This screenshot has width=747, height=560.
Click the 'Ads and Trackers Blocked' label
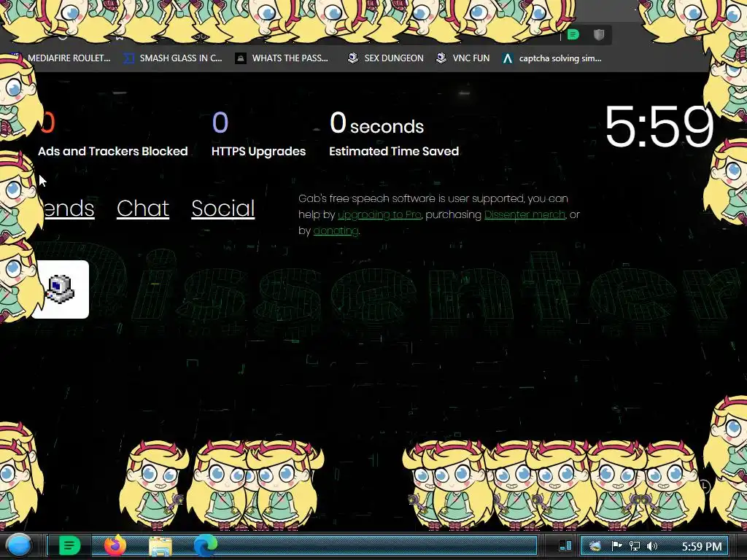pos(113,152)
